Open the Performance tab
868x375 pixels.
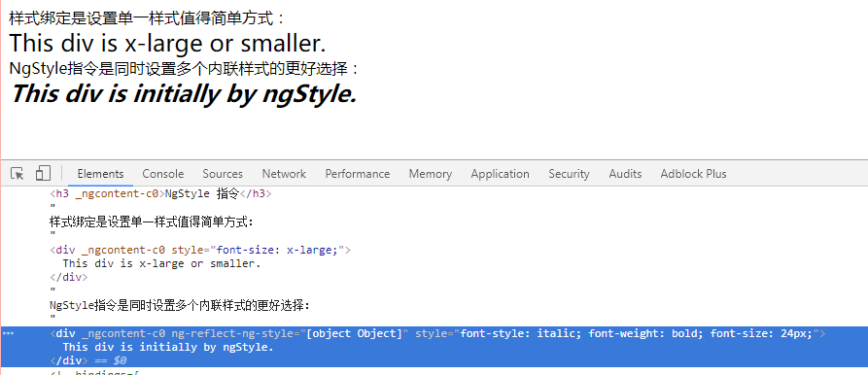coord(358,174)
